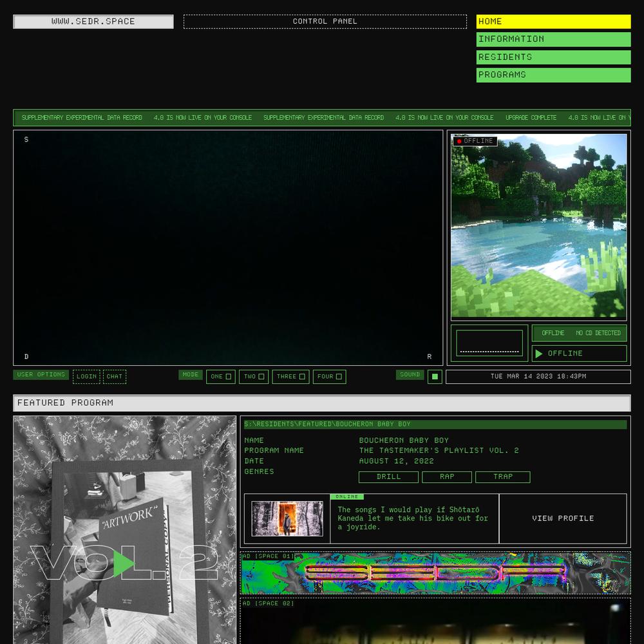Click the USER OPTIONS label
Screen dimensions: 644x644
pos(41,375)
